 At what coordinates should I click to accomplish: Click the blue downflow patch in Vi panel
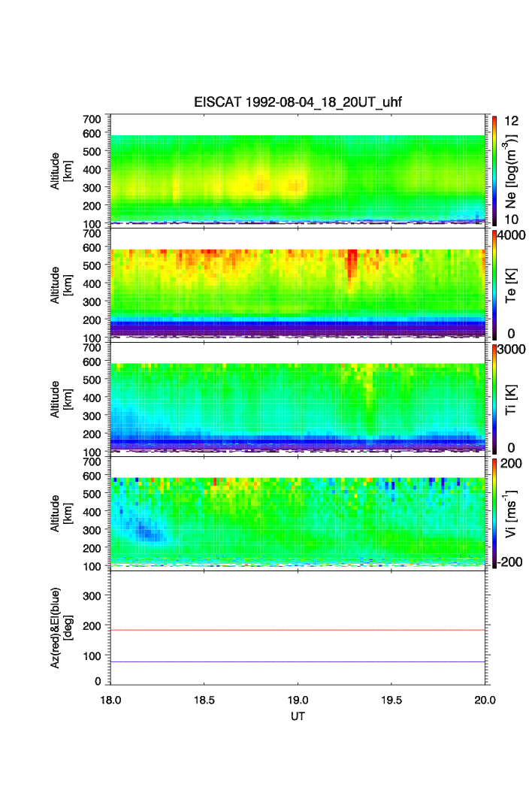[x=145, y=530]
